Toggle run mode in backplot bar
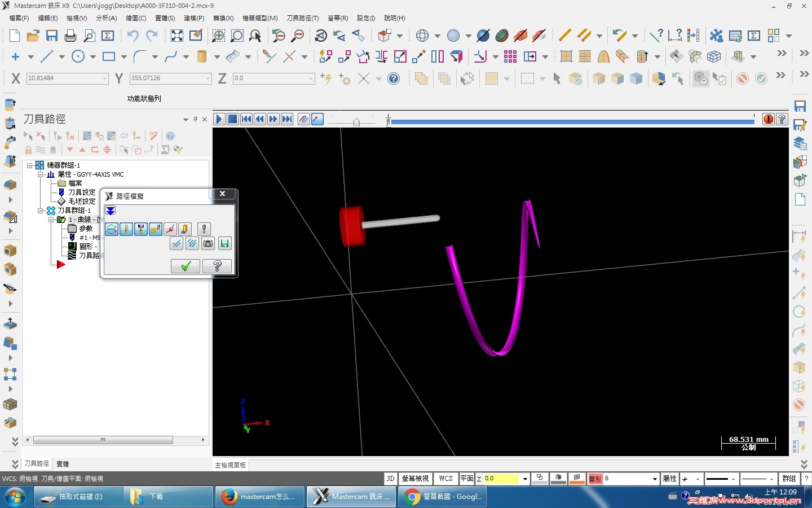Screen dimensions: 812x508 click(317, 119)
